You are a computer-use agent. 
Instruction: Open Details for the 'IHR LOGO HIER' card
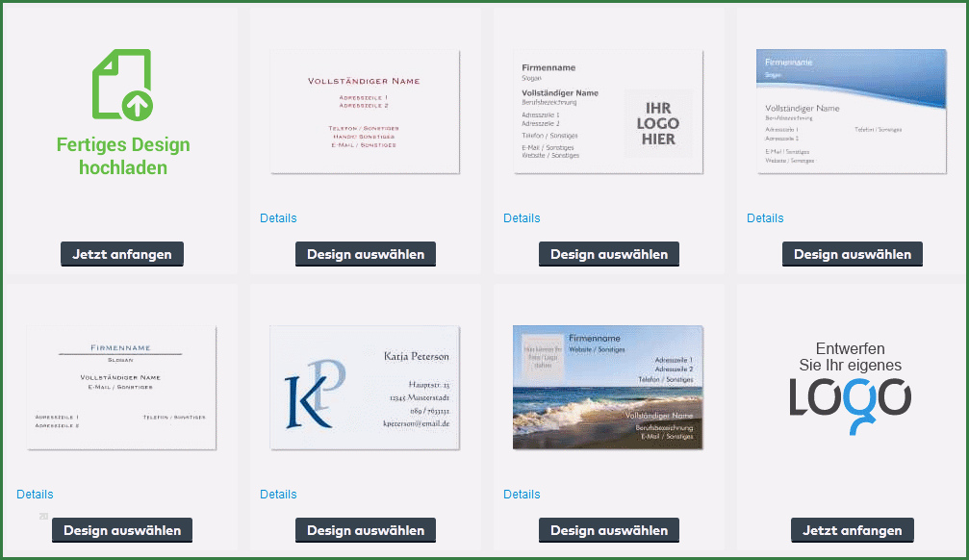[522, 218]
